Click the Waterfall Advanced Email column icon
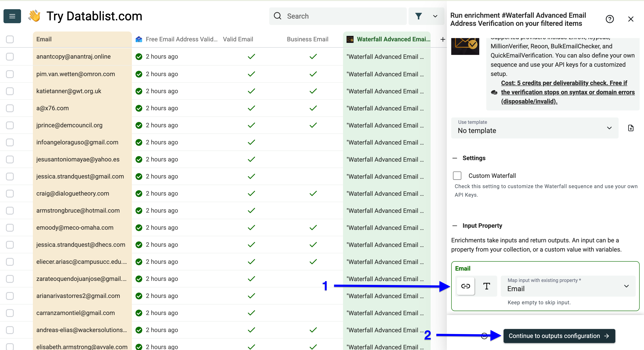Image resolution: width=644 pixels, height=350 pixels. [x=350, y=39]
